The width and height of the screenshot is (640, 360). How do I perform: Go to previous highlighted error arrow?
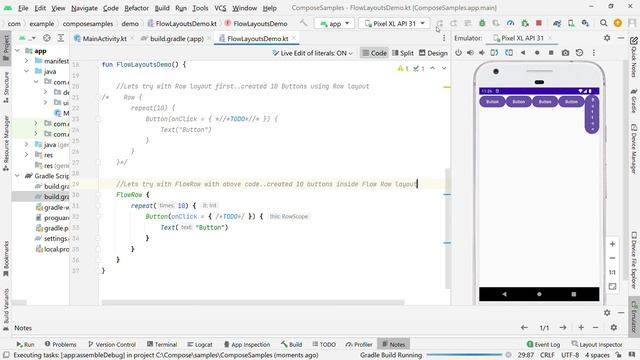pyautogui.click(x=433, y=68)
